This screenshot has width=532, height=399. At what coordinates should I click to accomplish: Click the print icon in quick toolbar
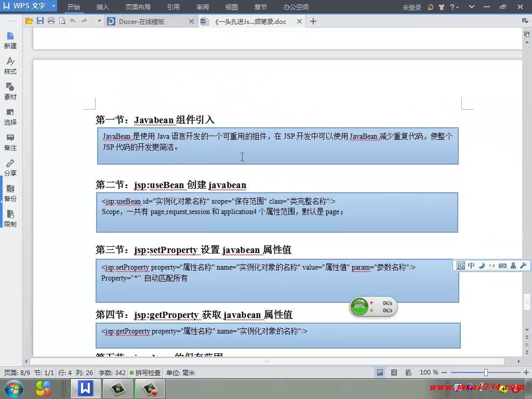pos(51,21)
